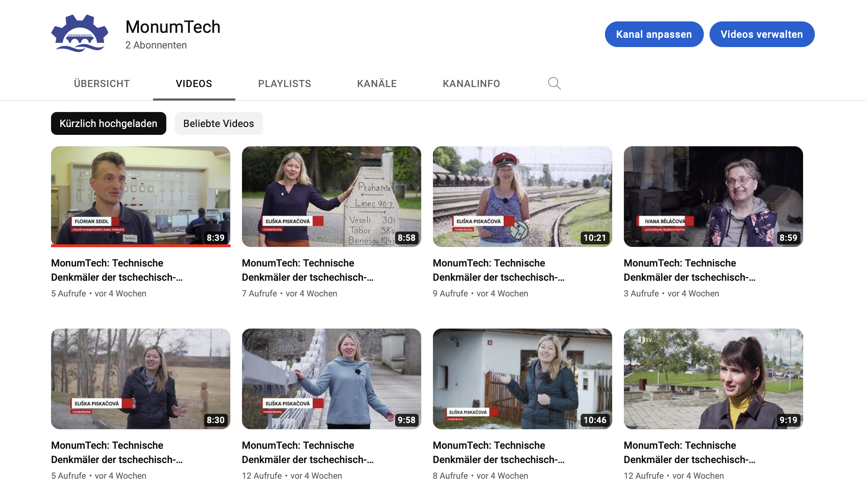Play the 8:58 milestone sign video thumbnail
Screen dimensions: 868x503
(x=331, y=196)
